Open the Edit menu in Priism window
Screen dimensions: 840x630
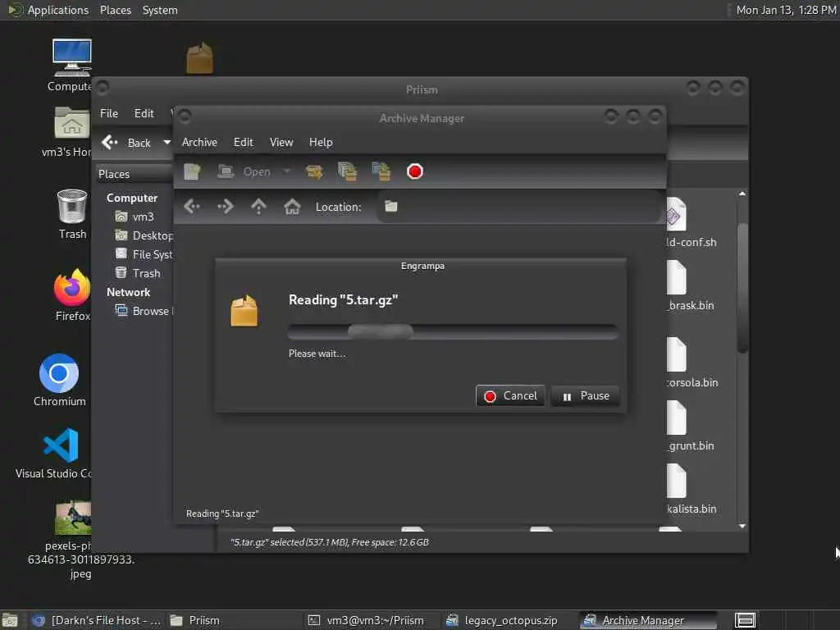pos(144,113)
